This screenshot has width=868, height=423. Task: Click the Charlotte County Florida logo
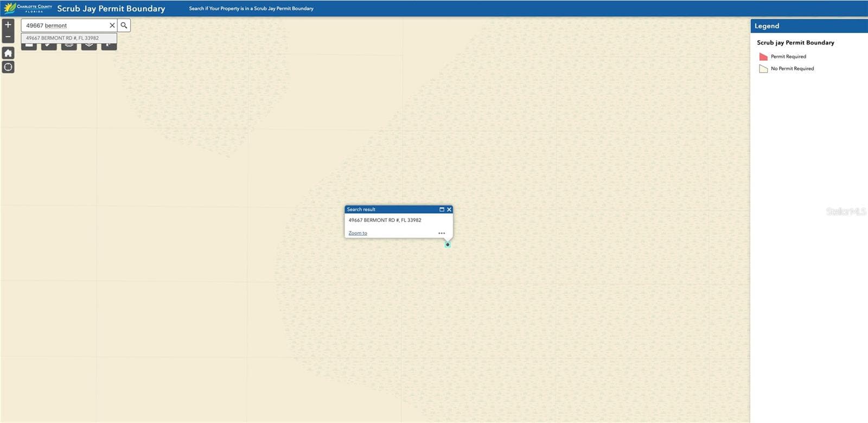(28, 8)
